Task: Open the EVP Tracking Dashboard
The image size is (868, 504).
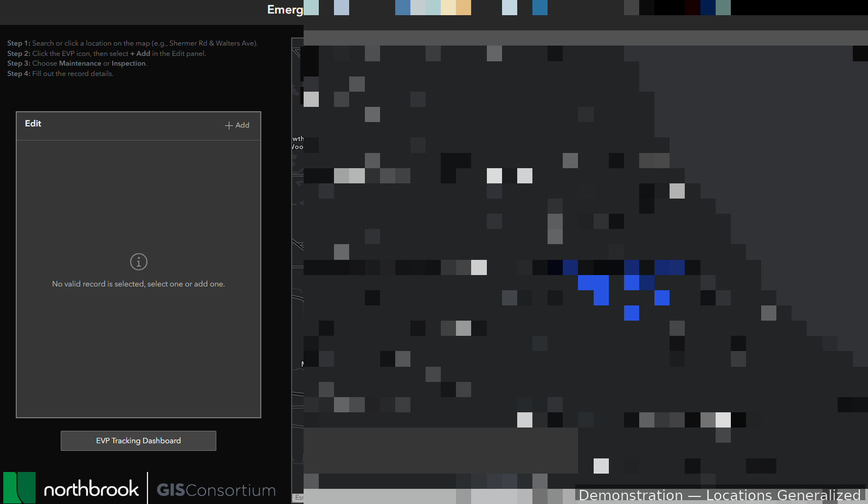Action: (x=138, y=441)
